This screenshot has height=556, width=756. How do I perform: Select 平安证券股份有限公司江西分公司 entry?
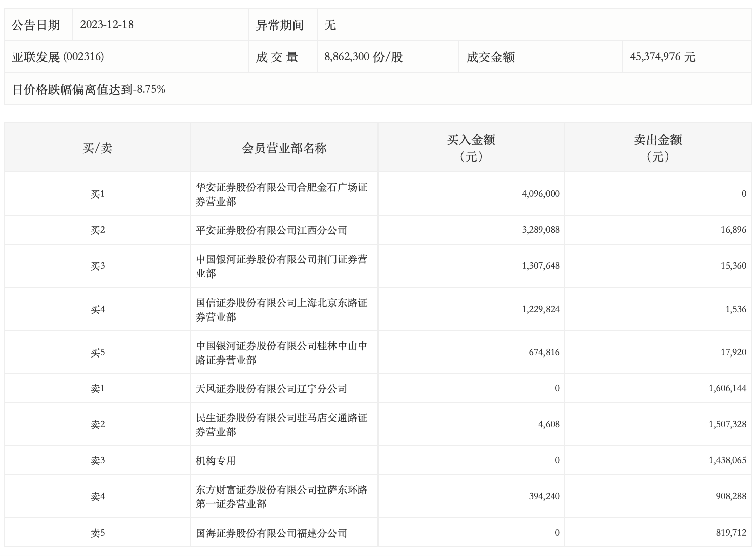tap(271, 230)
